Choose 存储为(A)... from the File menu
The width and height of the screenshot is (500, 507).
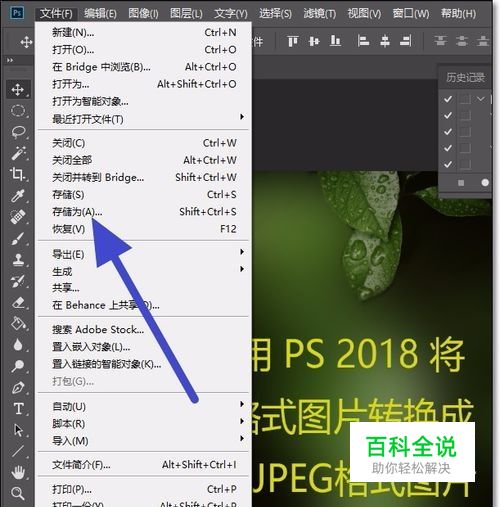[x=143, y=212]
